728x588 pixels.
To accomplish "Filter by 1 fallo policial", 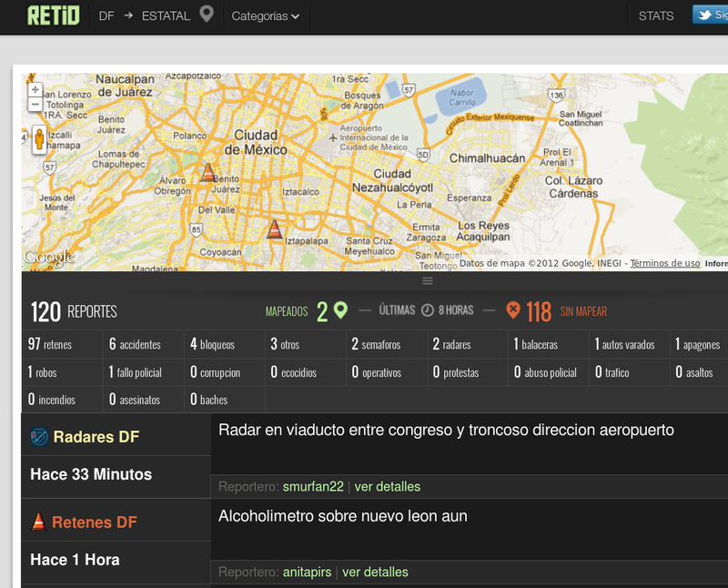I will 144,372.
